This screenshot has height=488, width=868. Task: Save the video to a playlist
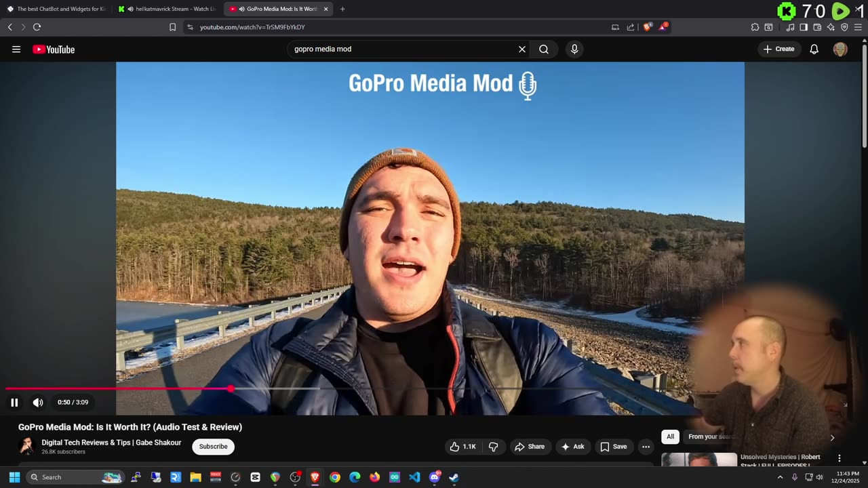(x=614, y=447)
